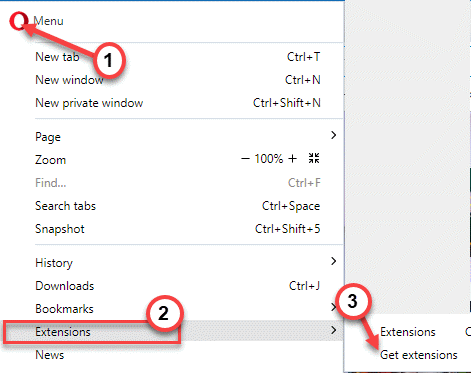The image size is (471, 373).
Task: Open Extensions in the submenu panel
Action: point(408,332)
